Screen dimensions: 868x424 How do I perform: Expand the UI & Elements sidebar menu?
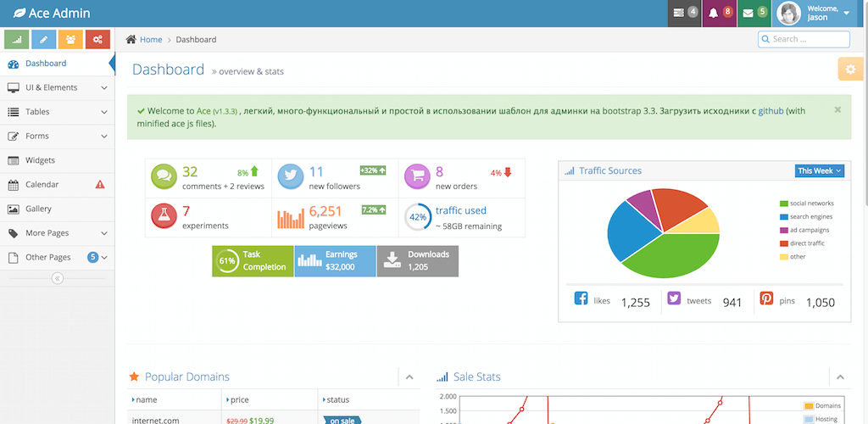(58, 88)
